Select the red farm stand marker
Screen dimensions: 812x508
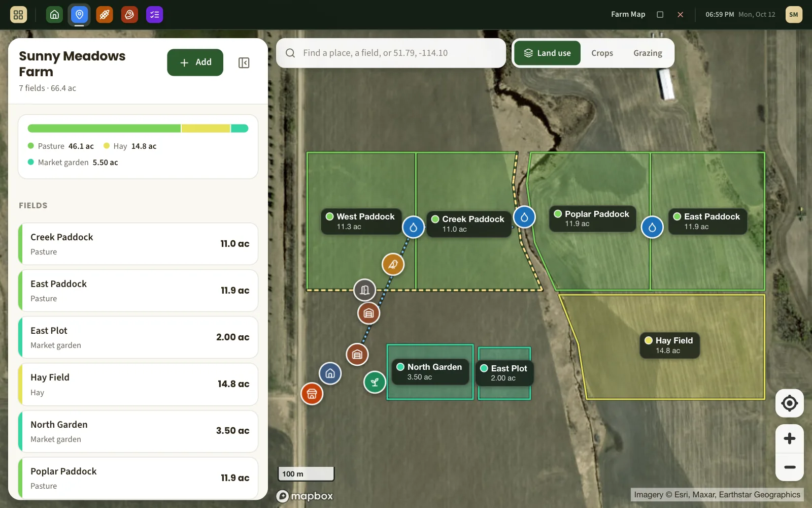click(x=312, y=394)
